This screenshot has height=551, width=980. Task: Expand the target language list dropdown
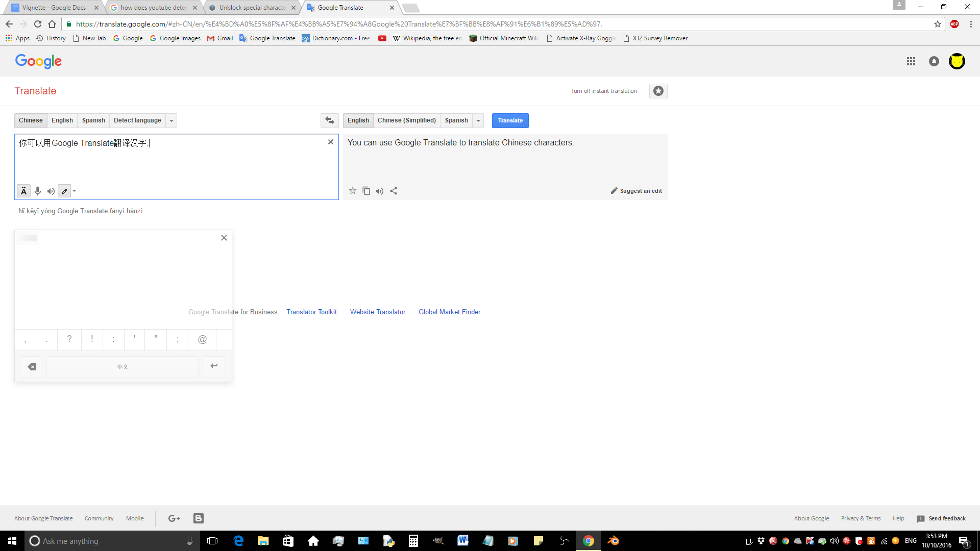point(478,120)
